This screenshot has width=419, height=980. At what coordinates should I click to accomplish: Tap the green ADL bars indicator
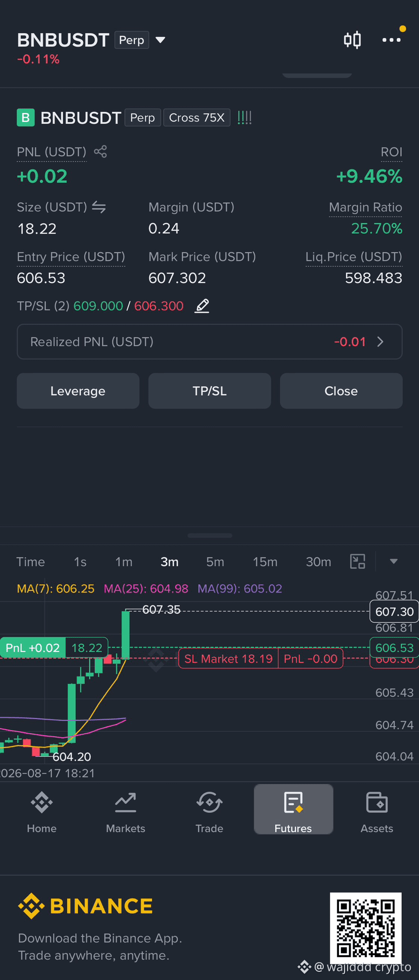pos(245,118)
